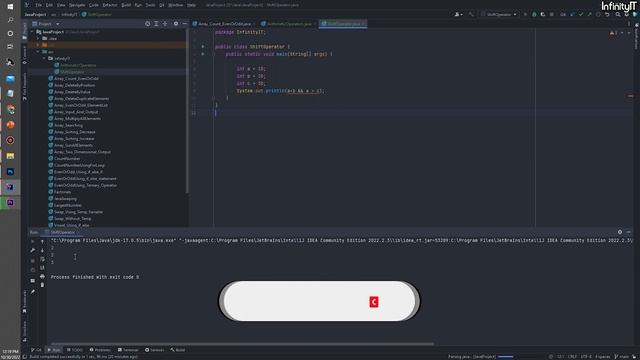Open the Build menu

(126, 5)
